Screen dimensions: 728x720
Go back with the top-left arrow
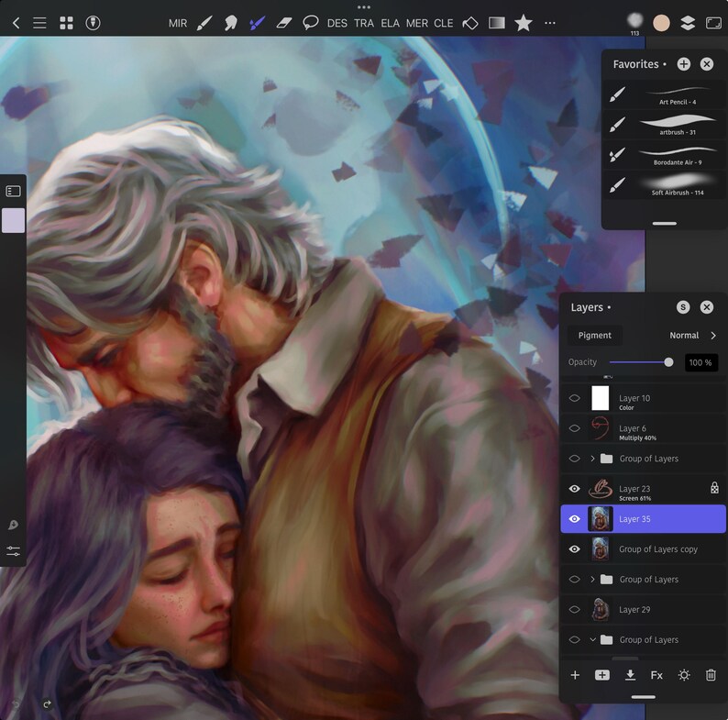pyautogui.click(x=16, y=23)
